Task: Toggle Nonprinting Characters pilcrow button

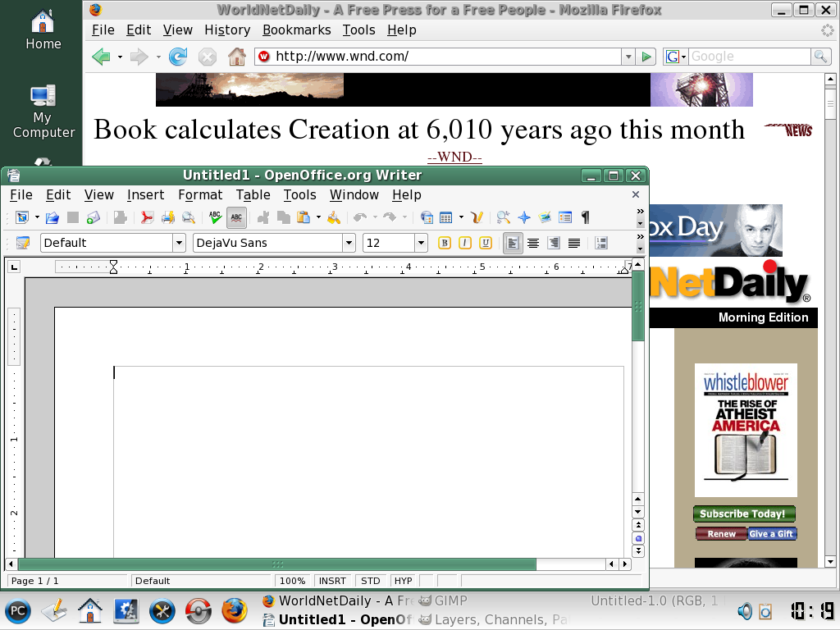Action: click(586, 217)
